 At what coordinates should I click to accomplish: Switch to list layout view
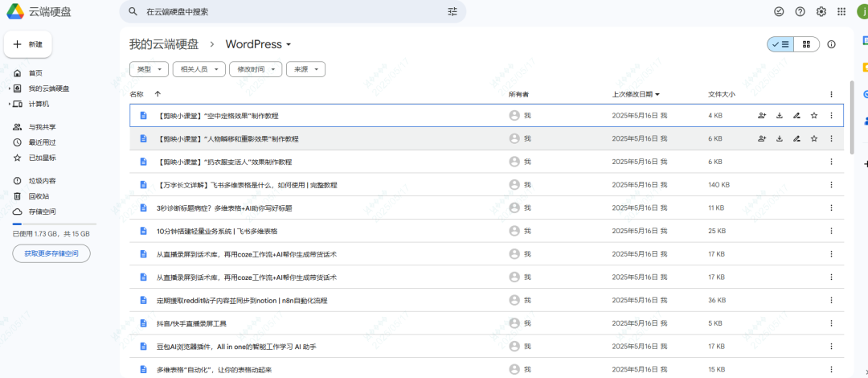(x=780, y=44)
